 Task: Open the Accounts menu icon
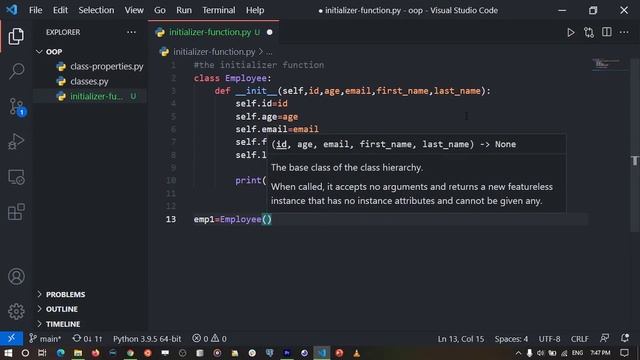pyautogui.click(x=16, y=276)
